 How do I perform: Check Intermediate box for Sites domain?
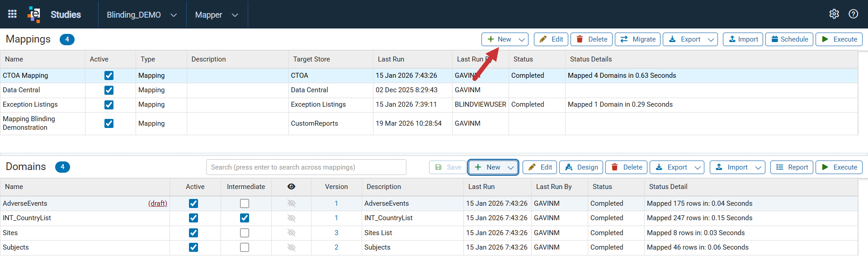tap(245, 233)
